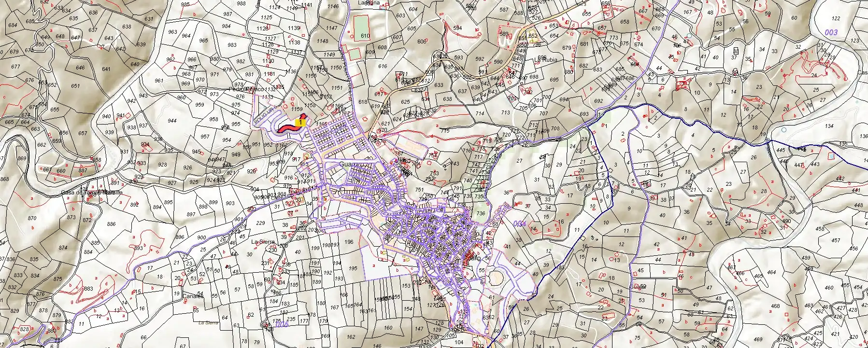Click the Pedro Franco place label
The image size is (868, 348).
click(246, 89)
